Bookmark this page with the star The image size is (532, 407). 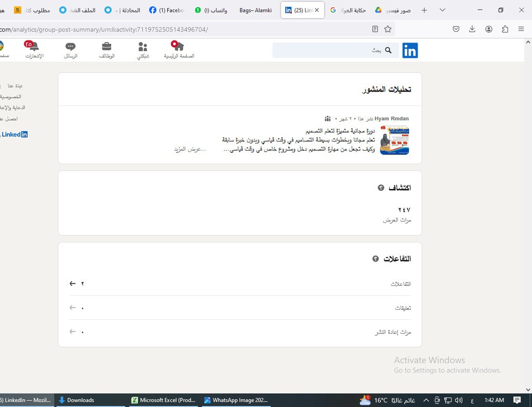click(388, 29)
